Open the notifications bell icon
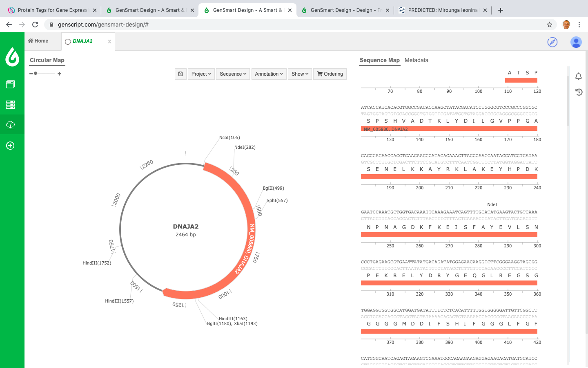588x368 pixels. click(x=579, y=76)
